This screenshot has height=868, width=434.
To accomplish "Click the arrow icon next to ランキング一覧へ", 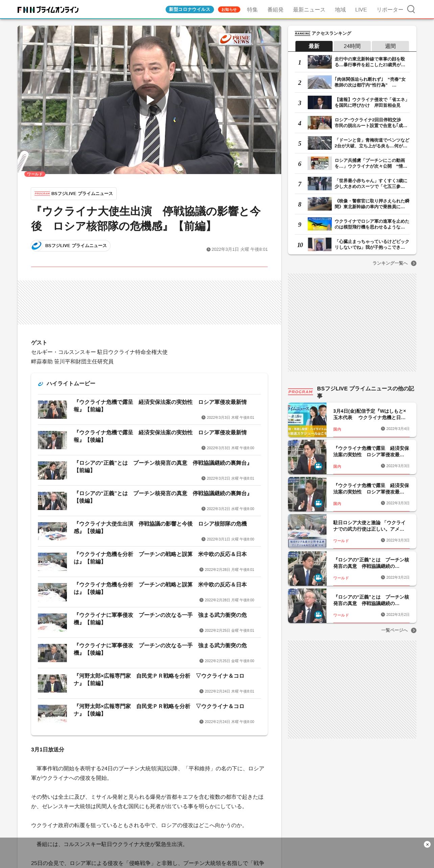I will click(414, 263).
